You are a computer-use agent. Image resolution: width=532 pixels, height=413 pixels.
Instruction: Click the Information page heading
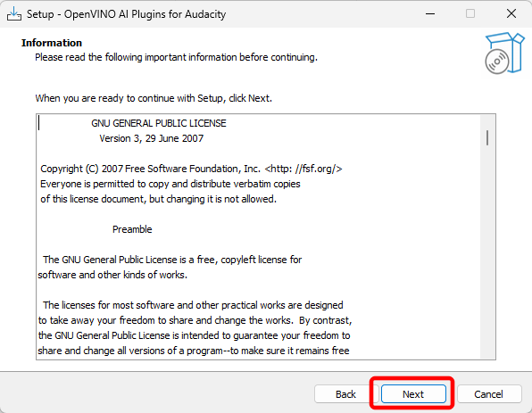52,43
